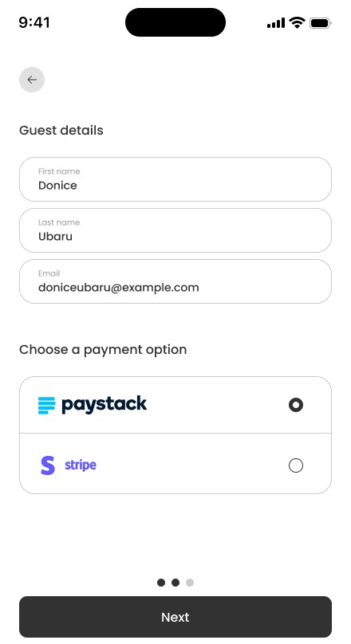
Task: Tap the Wi-Fi status icon
Action: (297, 22)
